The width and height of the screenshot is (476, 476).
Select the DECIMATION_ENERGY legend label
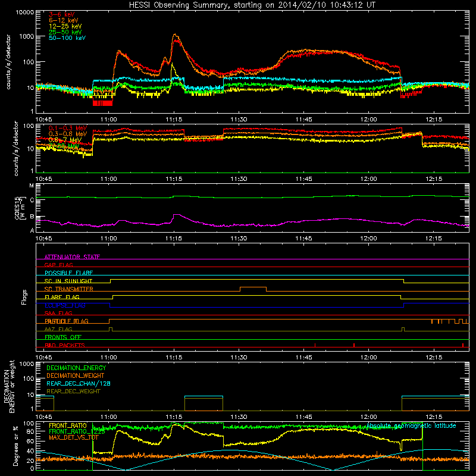pos(76,368)
